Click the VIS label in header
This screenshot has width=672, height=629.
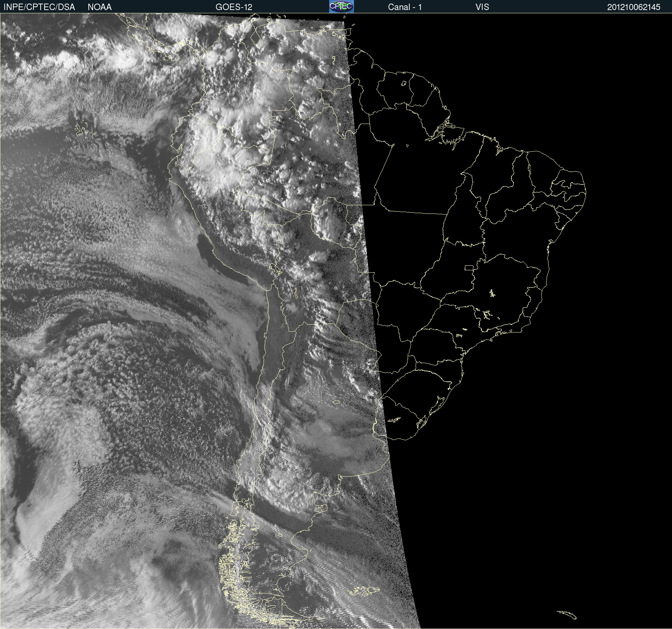coord(482,7)
